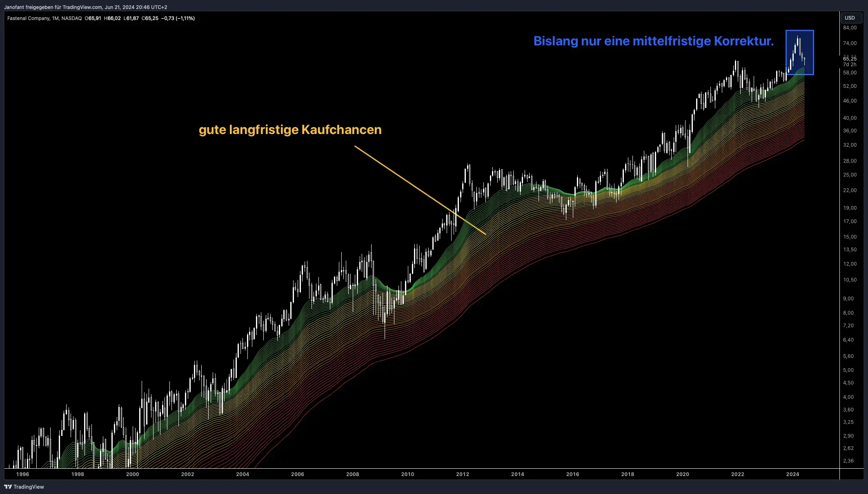Click the 2010 time axis label
868x494 pixels.
tap(407, 474)
